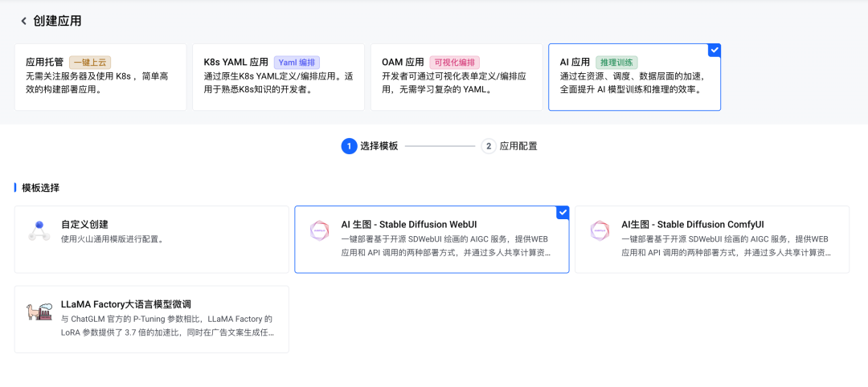The width and height of the screenshot is (868, 387).
Task: Select the 应用托管 application type
Action: [x=45, y=62]
